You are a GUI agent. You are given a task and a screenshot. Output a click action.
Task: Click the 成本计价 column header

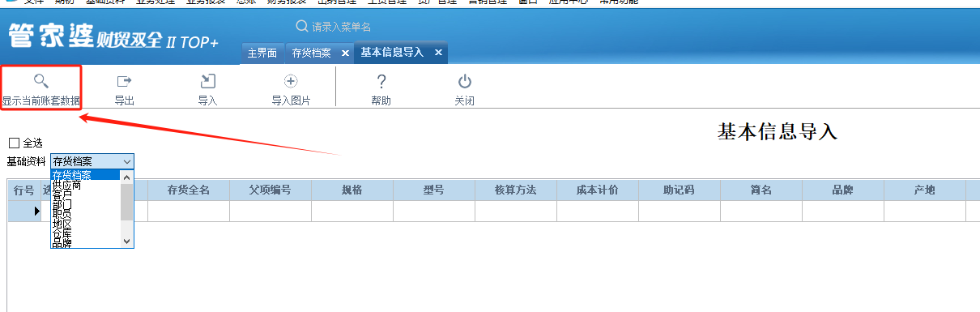pyautogui.click(x=598, y=190)
